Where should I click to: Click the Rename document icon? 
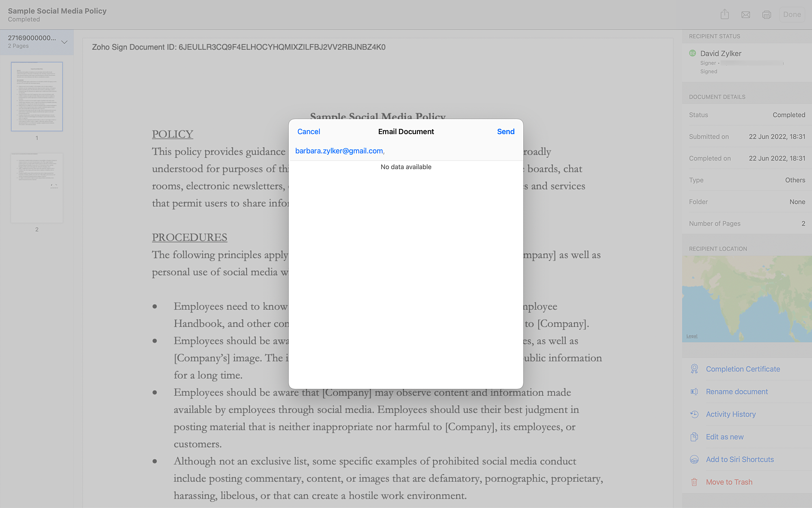[694, 392]
